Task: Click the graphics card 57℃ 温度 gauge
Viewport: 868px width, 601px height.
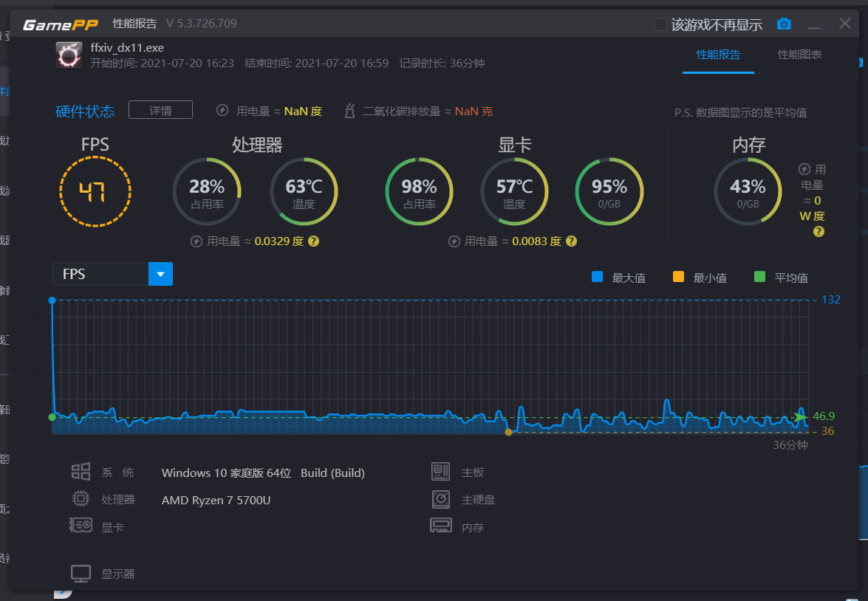Action: tap(514, 191)
